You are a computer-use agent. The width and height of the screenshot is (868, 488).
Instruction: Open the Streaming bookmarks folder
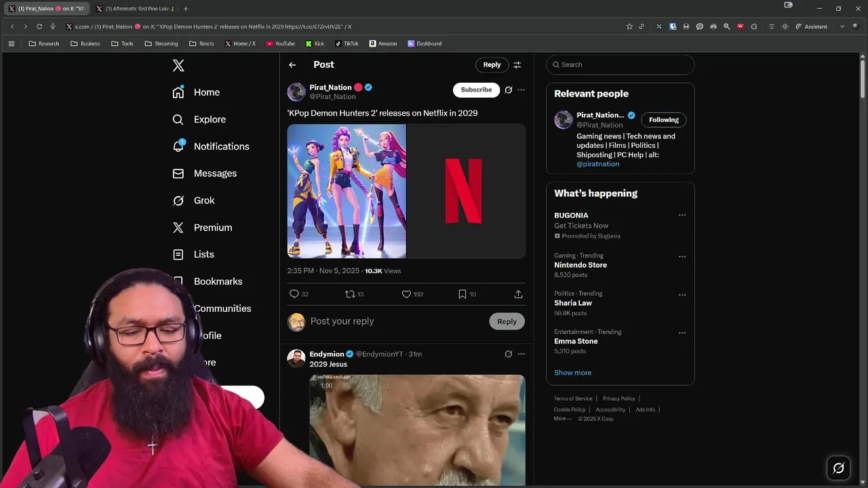[x=161, y=43]
